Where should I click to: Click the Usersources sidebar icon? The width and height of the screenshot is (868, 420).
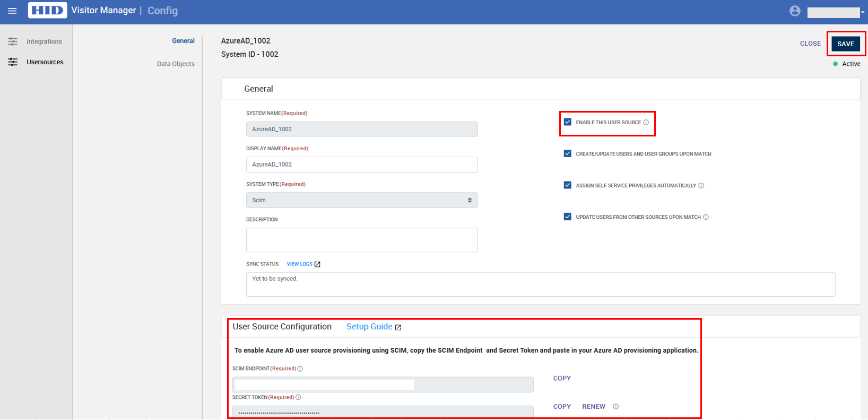(x=13, y=62)
